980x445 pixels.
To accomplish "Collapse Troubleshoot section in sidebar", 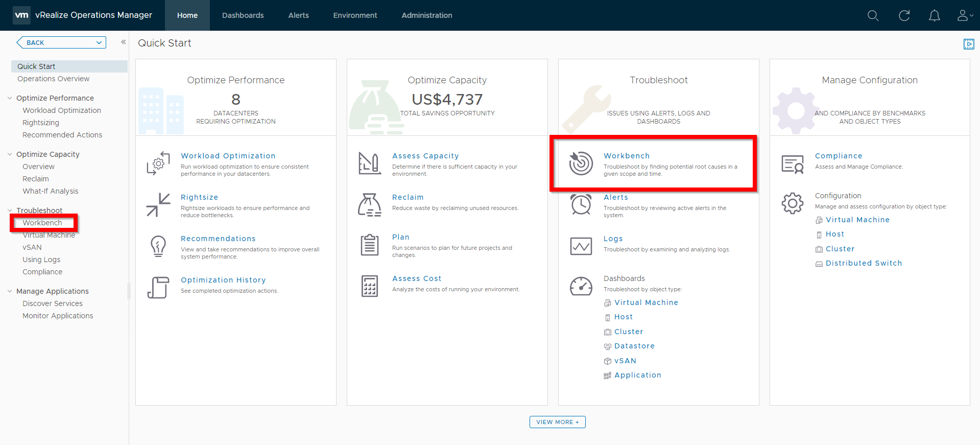I will tap(10, 210).
